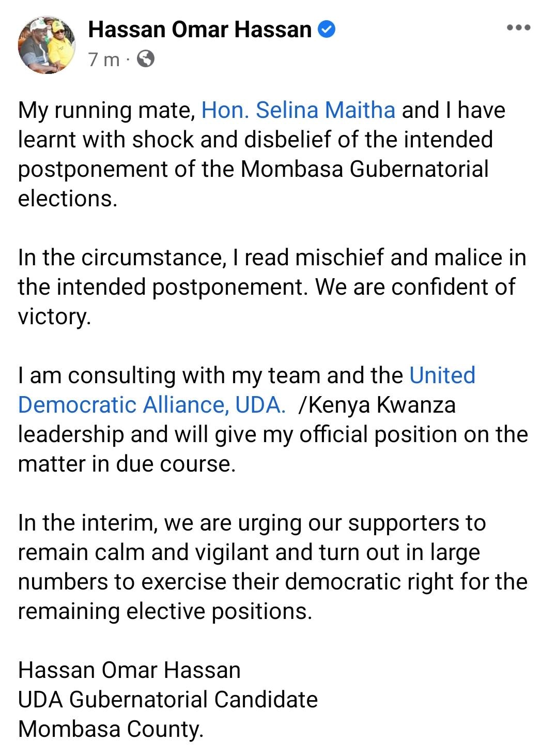Click the word "victory." in the post

pos(54,316)
